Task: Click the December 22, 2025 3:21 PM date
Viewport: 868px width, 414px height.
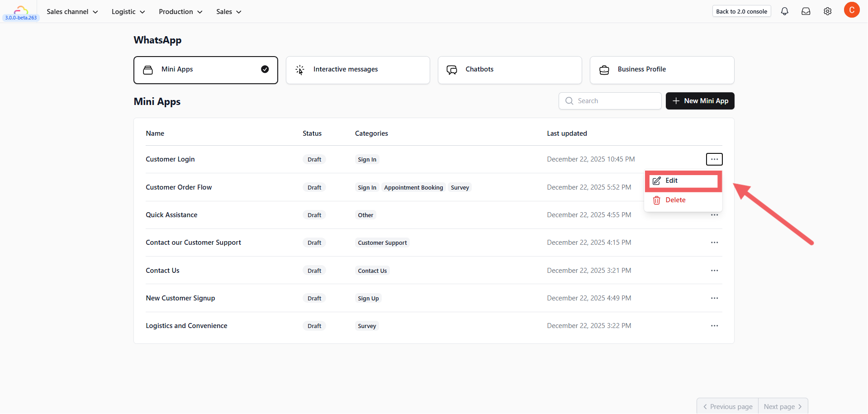Action: 589,271
